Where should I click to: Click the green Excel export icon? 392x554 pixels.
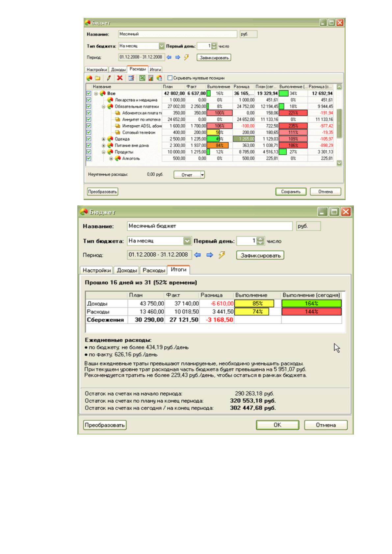pyautogui.click(x=142, y=78)
